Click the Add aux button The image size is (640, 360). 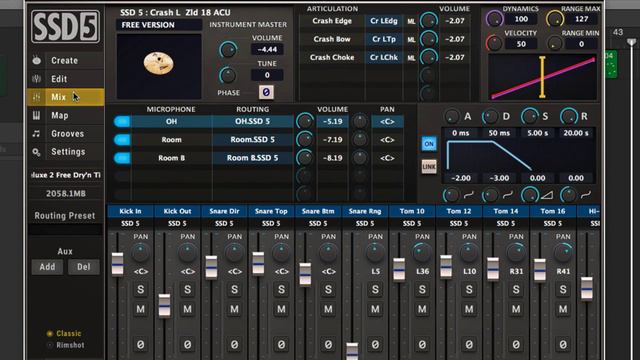pos(47,267)
